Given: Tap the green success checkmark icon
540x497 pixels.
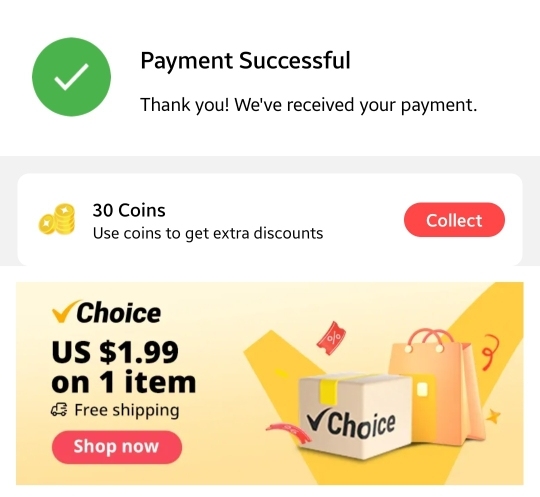Looking at the screenshot, I should (72, 77).
